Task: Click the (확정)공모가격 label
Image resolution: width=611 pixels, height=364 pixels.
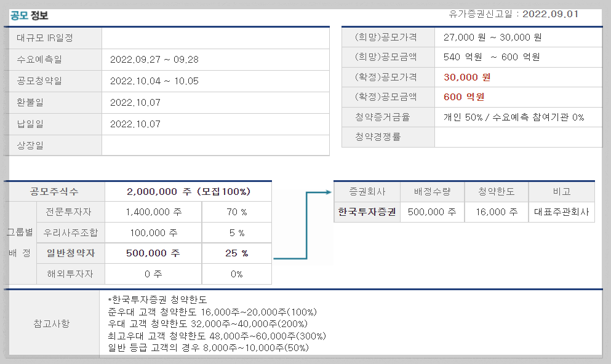Action: (x=386, y=77)
